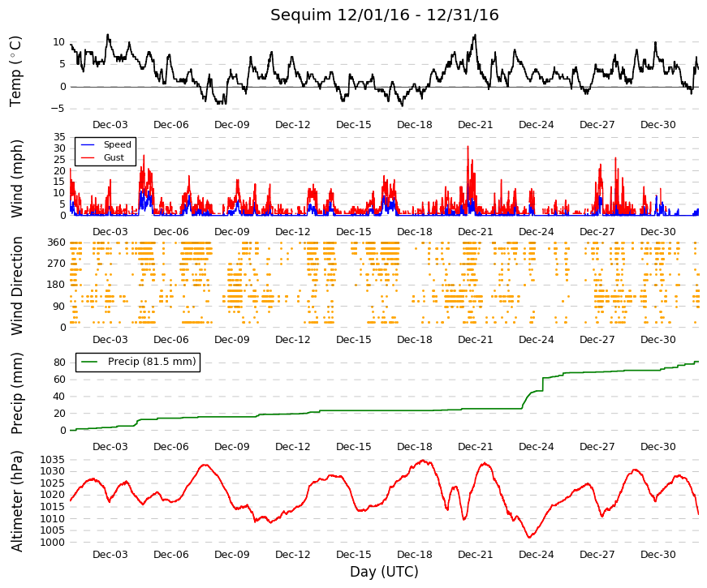Image resolution: width=707 pixels, height=588 pixels.
Task: Click the Day (UTC) x-axis label
Action: (384, 572)
